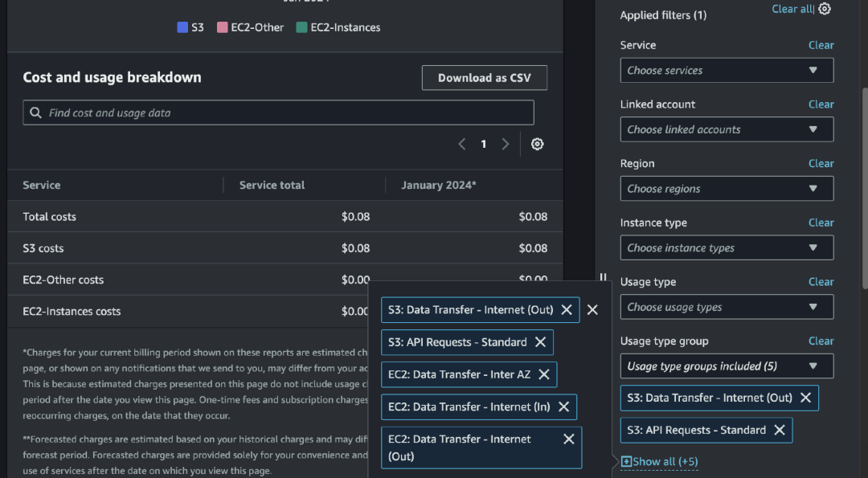Remove EC2: Data Transfer - Internet (In) tag
This screenshot has width=868, height=478.
click(563, 407)
